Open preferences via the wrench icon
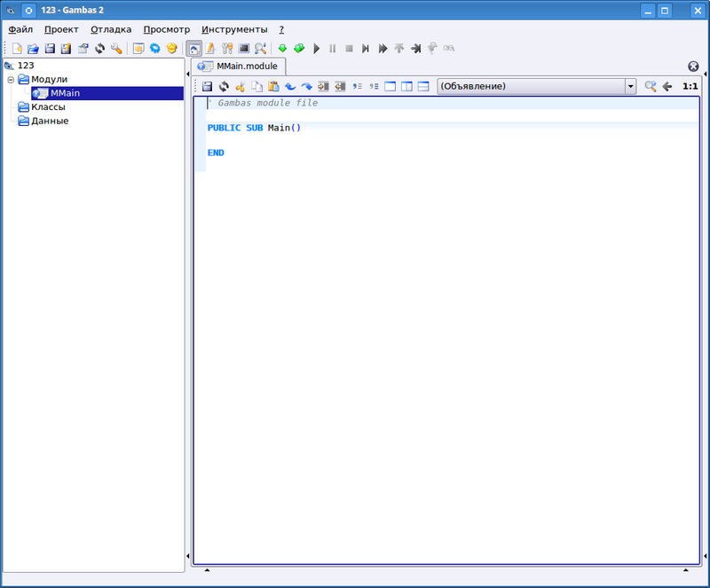The image size is (710, 588). tap(116, 48)
